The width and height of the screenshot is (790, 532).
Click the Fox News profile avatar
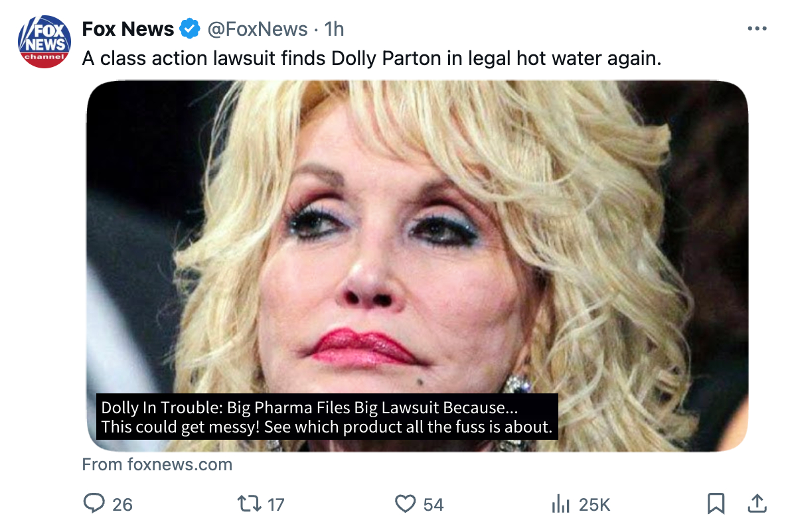click(44, 41)
